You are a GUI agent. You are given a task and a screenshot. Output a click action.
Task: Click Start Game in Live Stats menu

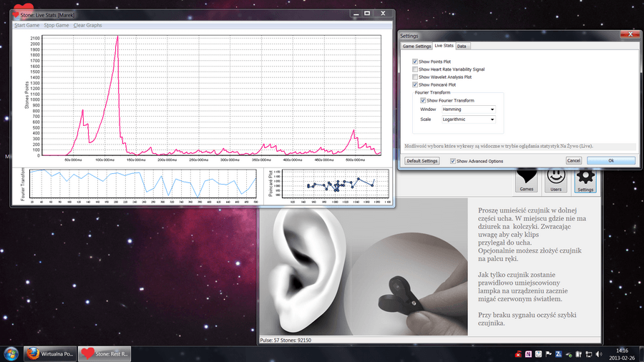coord(26,25)
